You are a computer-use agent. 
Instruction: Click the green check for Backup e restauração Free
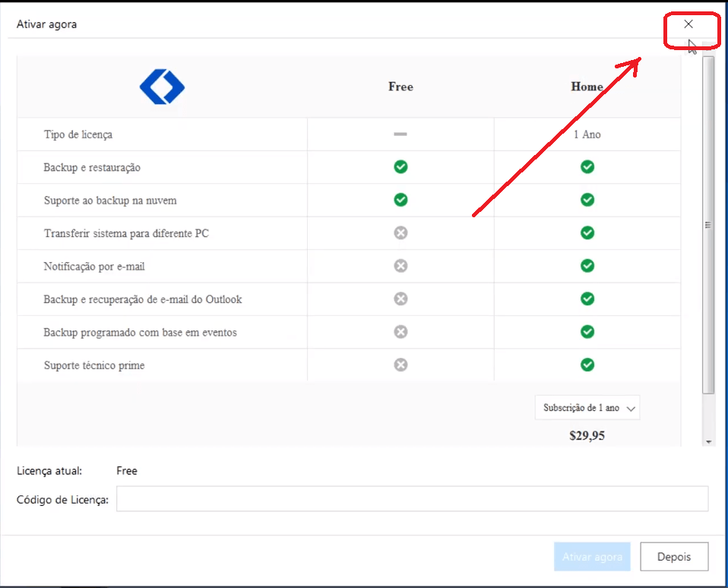click(x=400, y=166)
